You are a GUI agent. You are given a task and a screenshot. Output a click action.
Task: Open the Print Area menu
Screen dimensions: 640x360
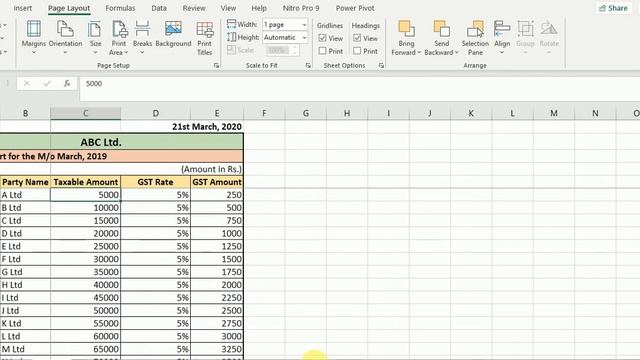(119, 38)
